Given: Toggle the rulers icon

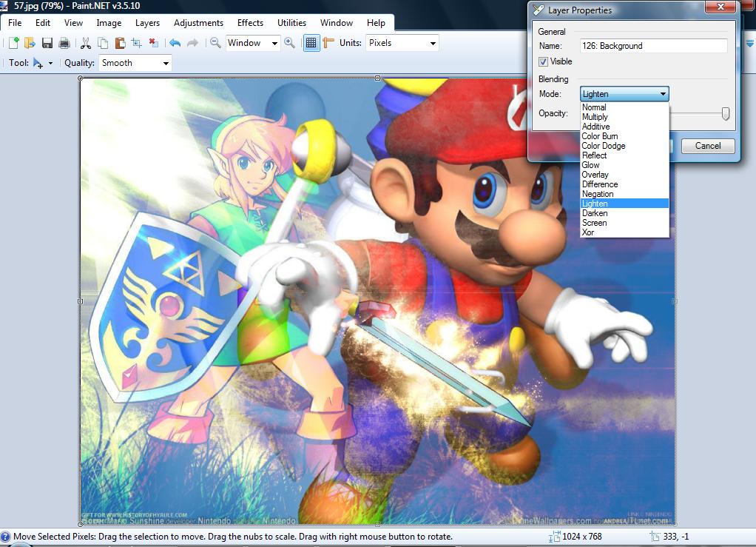Looking at the screenshot, I should [x=328, y=43].
